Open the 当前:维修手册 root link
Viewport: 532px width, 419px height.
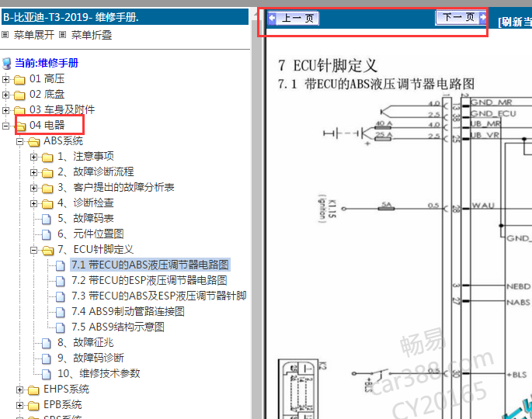[47, 63]
